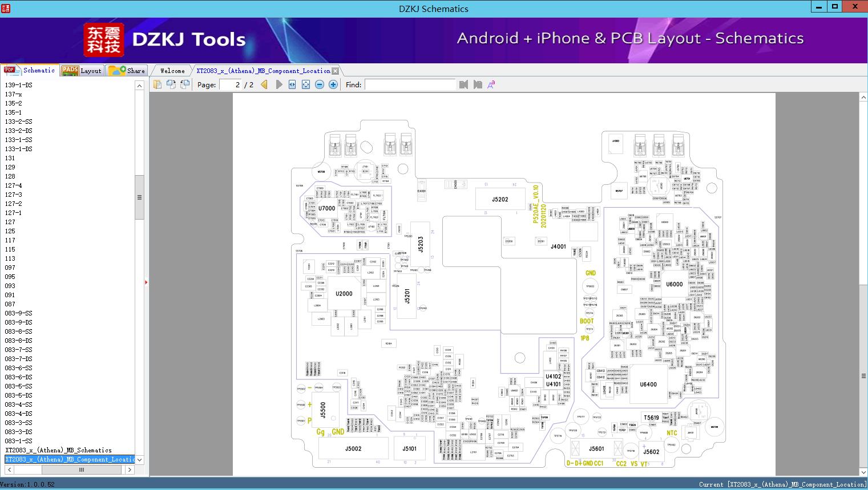Find previous match icon
This screenshot has height=490, width=868.
[463, 84]
